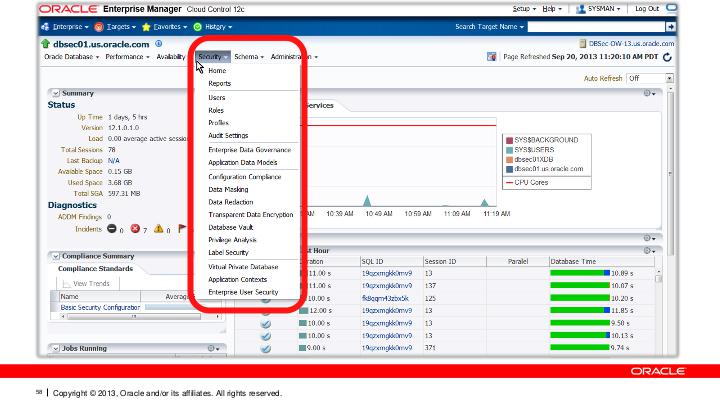The image size is (720, 405).
Task: Switch to the Services tab
Action: (320, 106)
